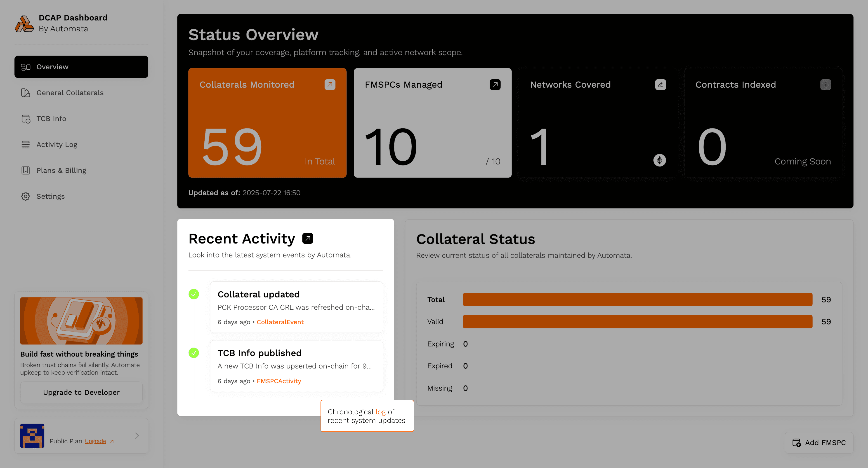Open arrow icon on FMSPCs Managed card
868x468 pixels.
point(495,84)
